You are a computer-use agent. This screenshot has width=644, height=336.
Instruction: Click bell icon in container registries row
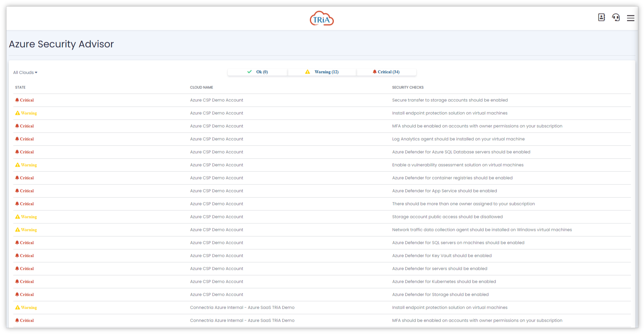17,178
